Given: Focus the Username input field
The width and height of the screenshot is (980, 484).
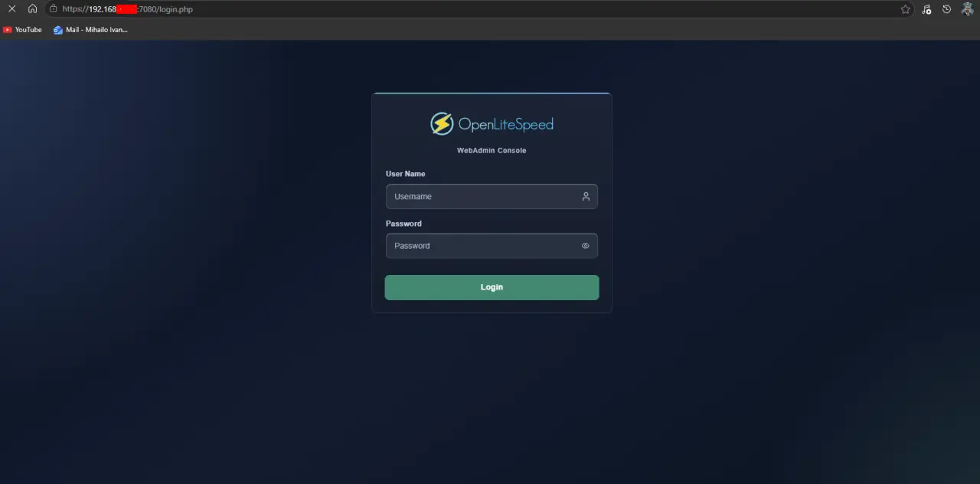Looking at the screenshot, I should point(482,196).
